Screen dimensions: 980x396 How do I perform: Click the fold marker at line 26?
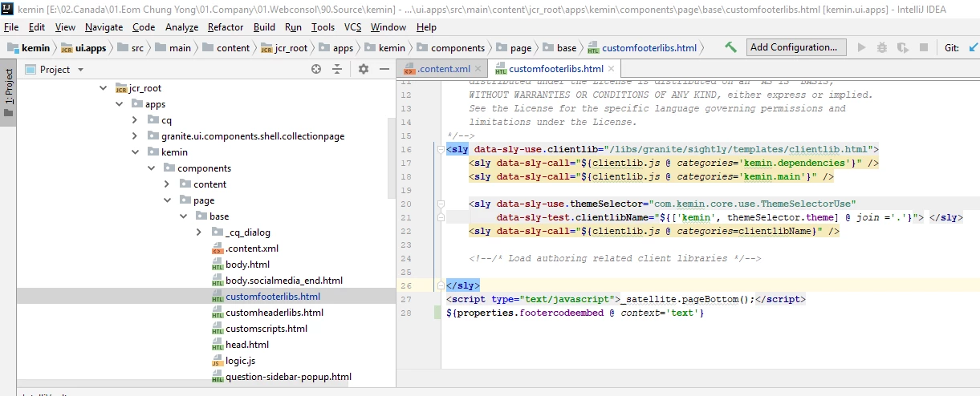441,286
